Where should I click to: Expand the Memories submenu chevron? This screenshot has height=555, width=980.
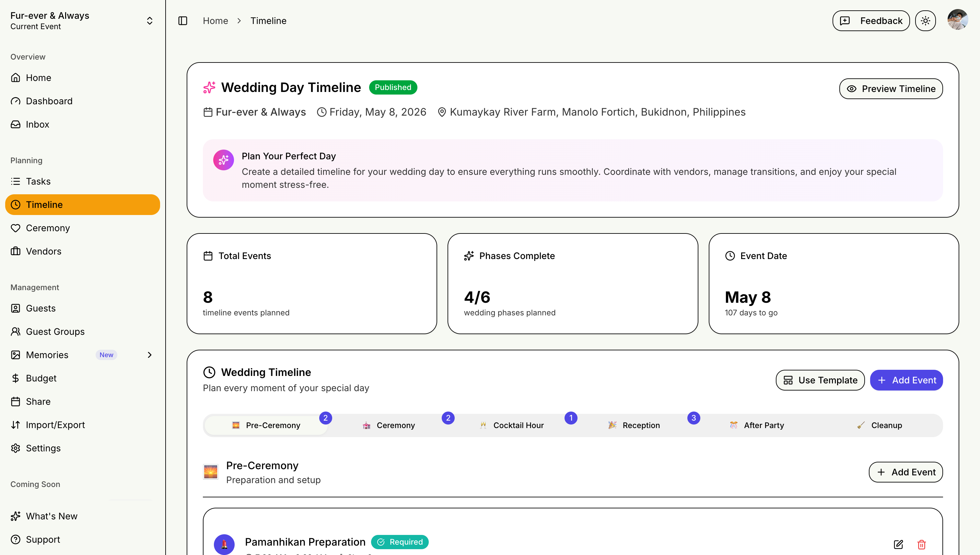click(149, 355)
